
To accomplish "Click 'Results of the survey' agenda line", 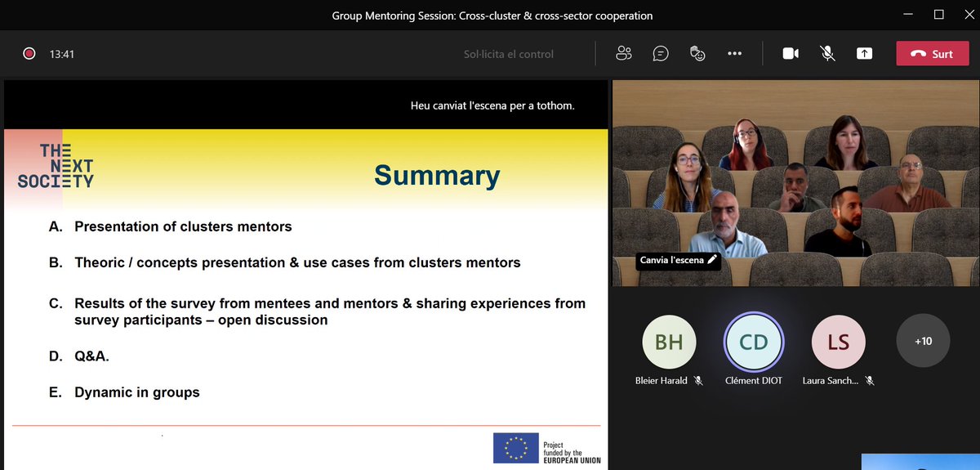I will point(330,311).
